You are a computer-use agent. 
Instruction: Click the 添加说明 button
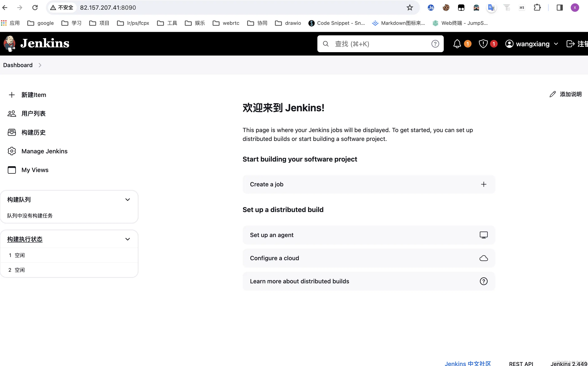point(565,94)
